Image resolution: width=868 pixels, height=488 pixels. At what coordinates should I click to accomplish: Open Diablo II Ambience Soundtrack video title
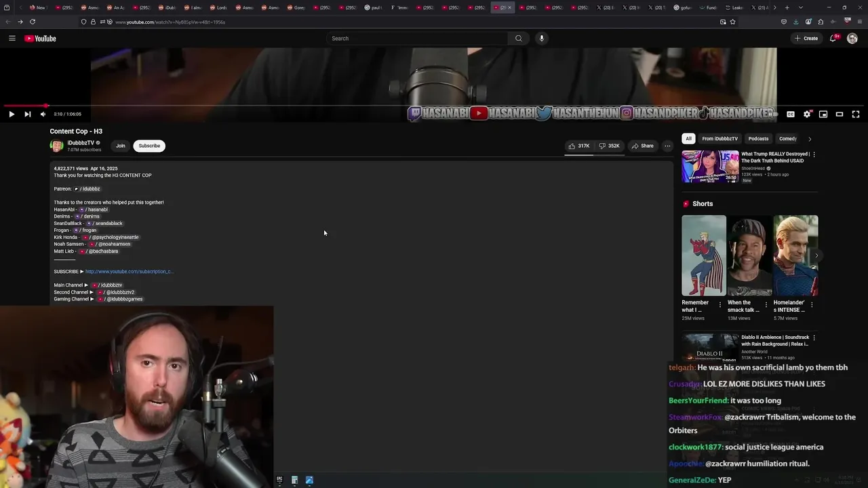click(775, 340)
